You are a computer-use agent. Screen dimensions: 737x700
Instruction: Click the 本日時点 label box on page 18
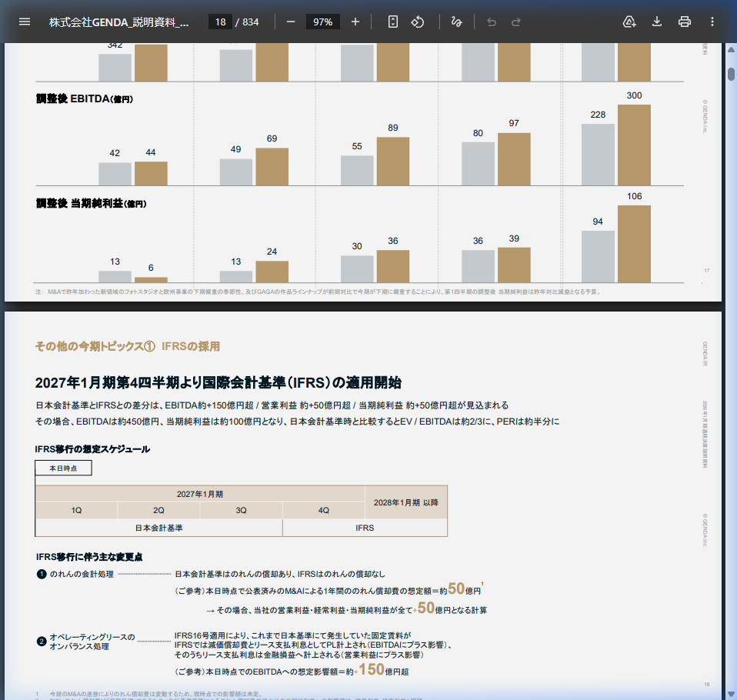pos(62,467)
